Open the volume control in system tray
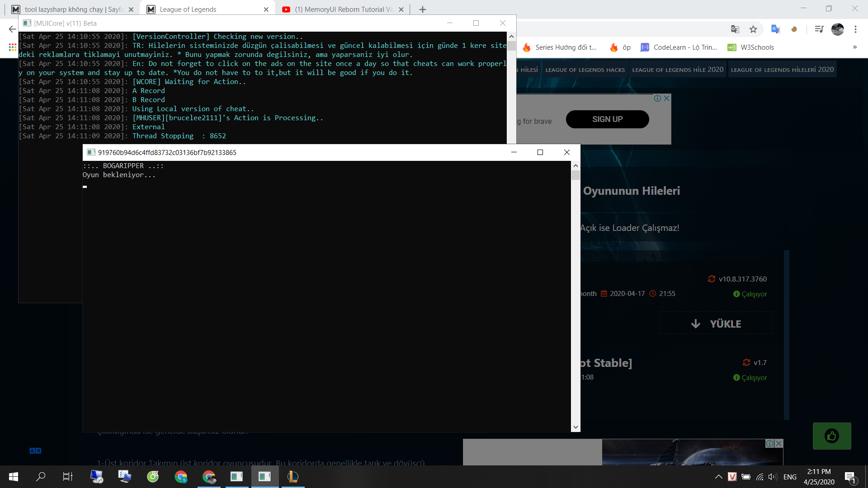This screenshot has width=868, height=488. [x=773, y=477]
